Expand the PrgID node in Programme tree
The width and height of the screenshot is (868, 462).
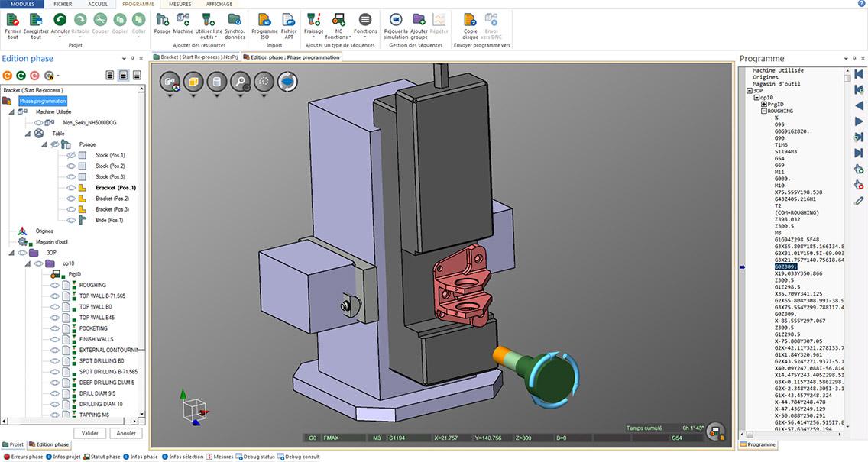[763, 105]
